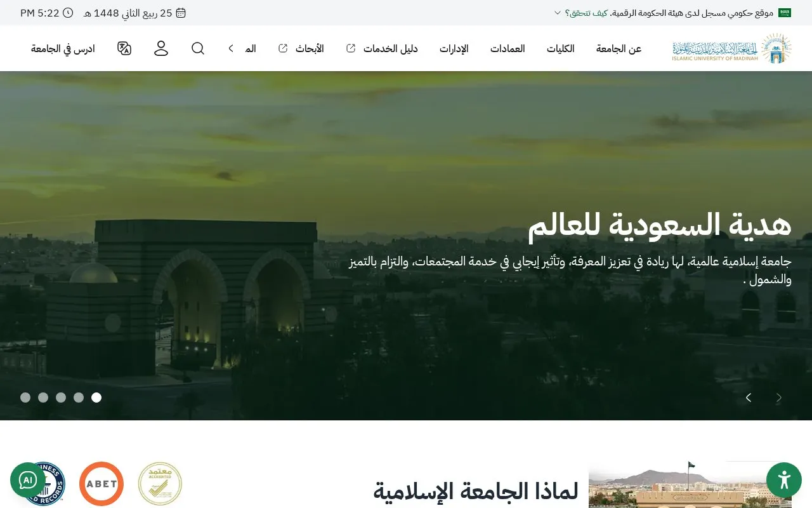812x508 pixels.
Task: Expand more nav items with chevron arrow
Action: [x=231, y=48]
